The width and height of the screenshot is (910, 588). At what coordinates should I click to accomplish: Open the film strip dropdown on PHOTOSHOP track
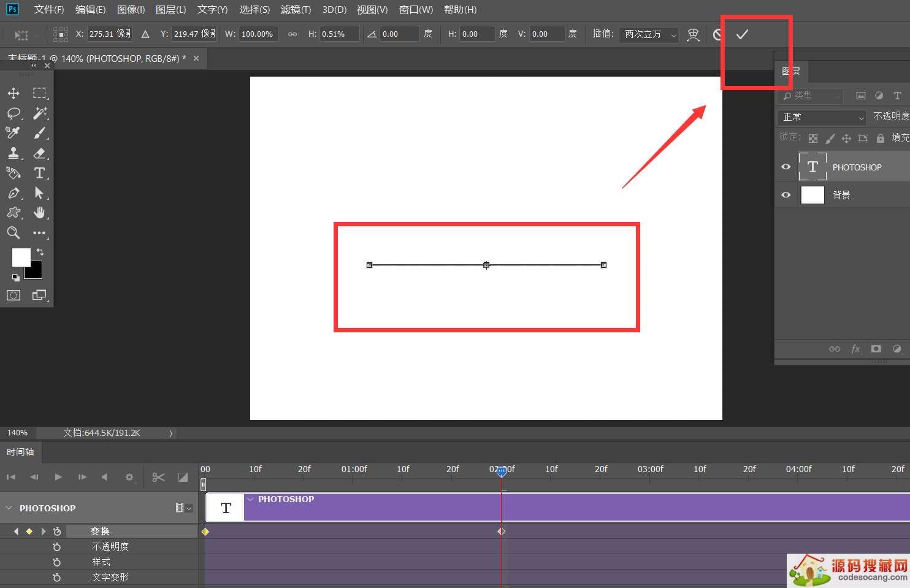[x=184, y=508]
